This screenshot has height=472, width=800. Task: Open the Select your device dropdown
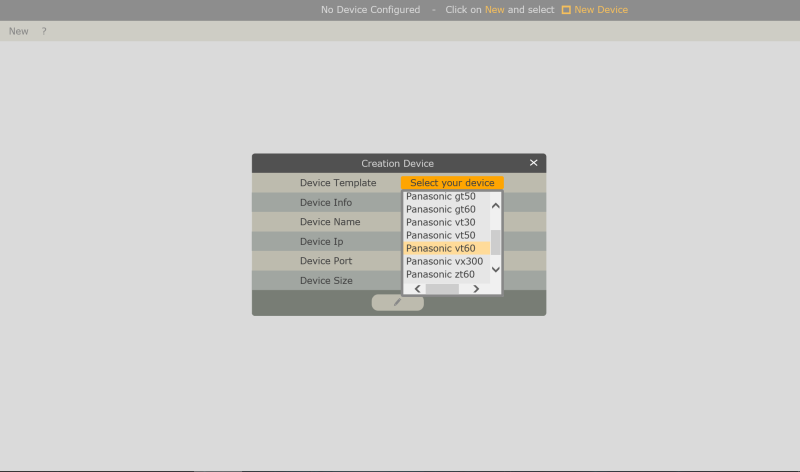point(452,183)
